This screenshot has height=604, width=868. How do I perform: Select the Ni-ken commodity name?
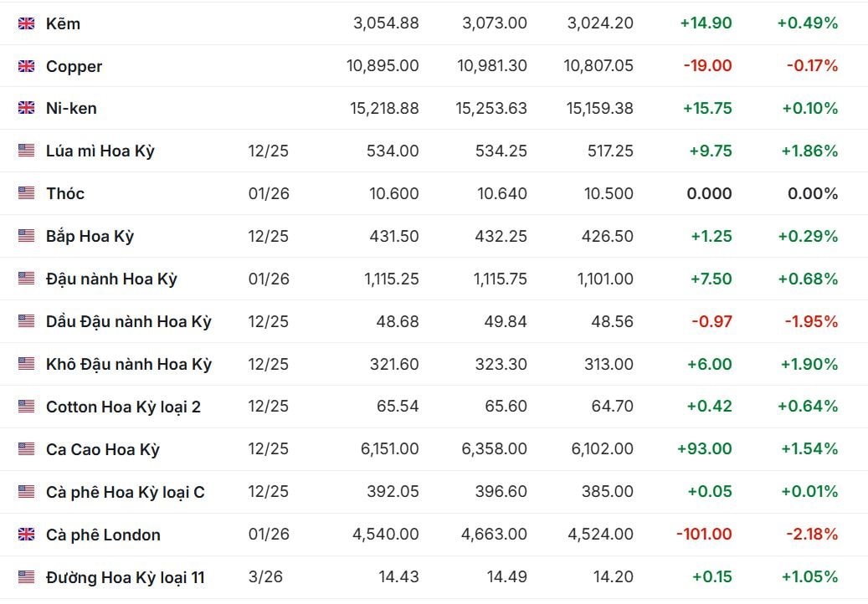point(72,108)
